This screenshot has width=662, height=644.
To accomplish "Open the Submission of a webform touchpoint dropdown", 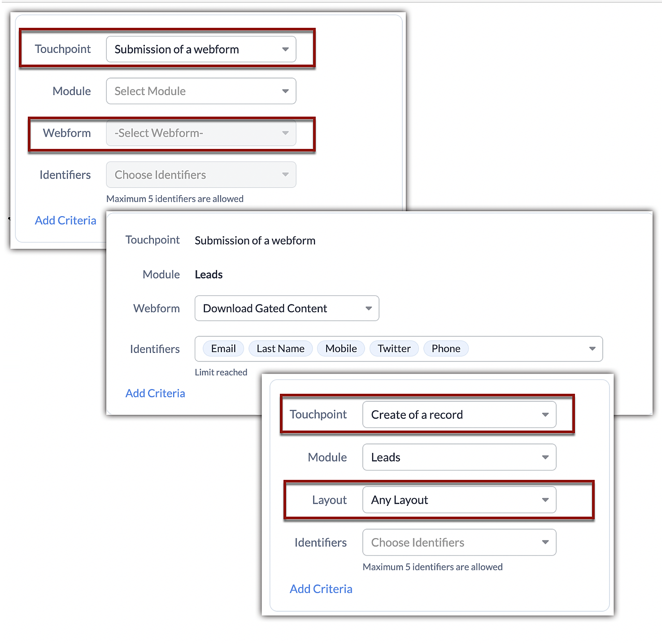I will tap(201, 49).
